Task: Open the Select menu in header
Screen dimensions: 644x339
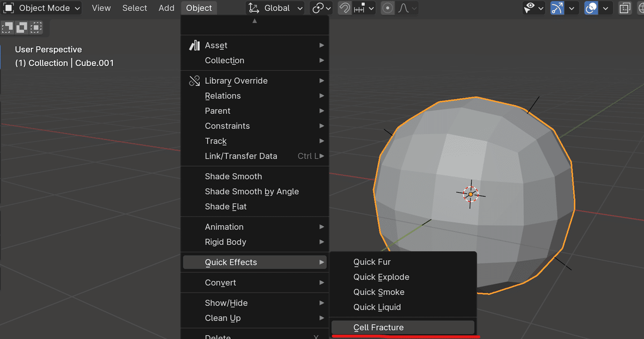Action: (135, 8)
